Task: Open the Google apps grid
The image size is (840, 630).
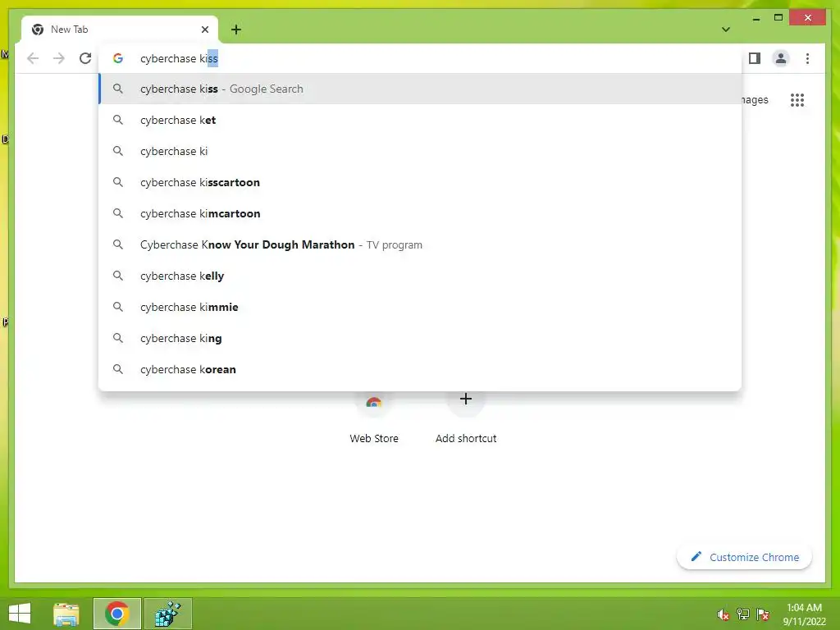Action: 797,99
